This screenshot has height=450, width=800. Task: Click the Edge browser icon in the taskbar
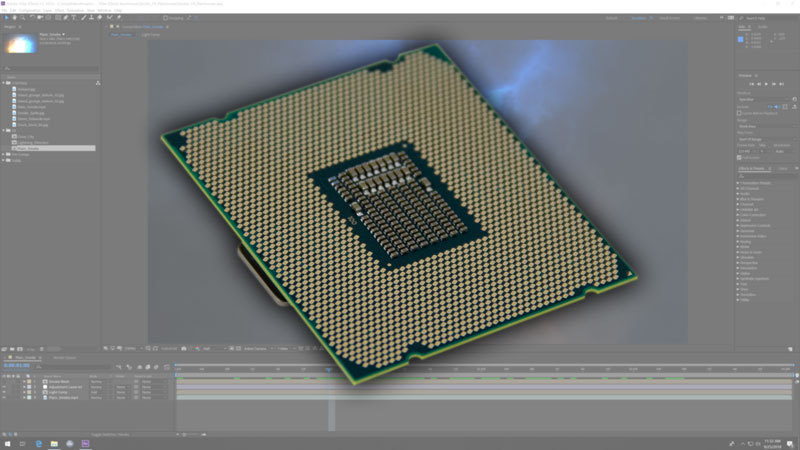[40, 442]
